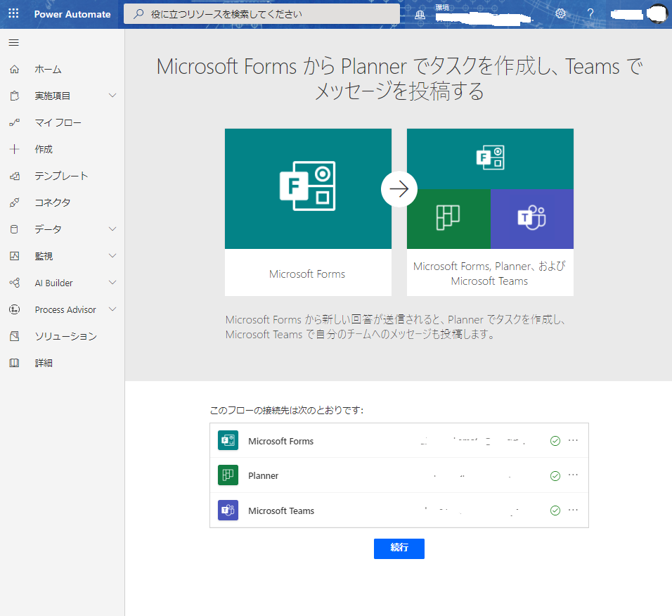Open the settings gear icon

coord(560,14)
